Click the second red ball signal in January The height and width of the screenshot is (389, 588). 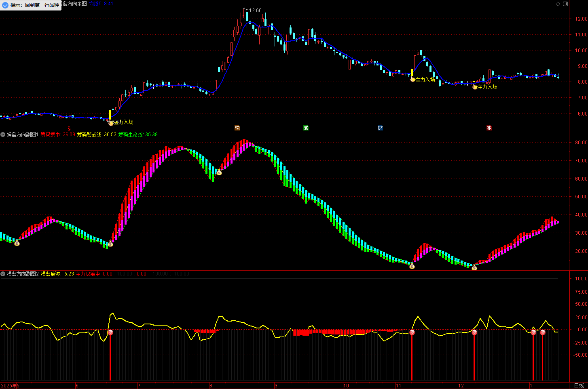click(543, 332)
